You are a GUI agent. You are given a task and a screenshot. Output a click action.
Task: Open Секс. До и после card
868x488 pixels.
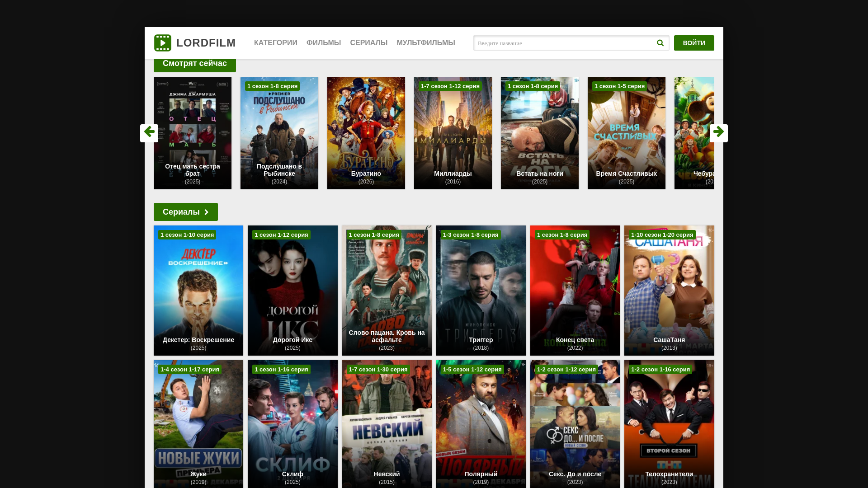pos(575,424)
